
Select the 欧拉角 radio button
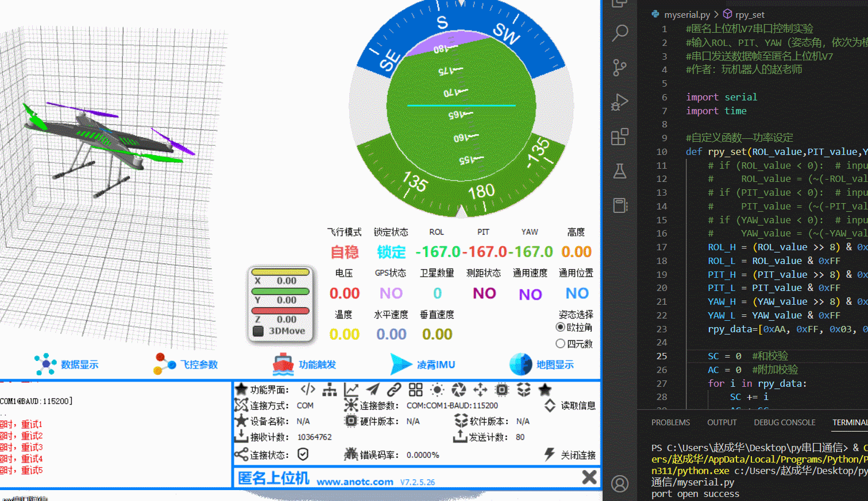[560, 327]
